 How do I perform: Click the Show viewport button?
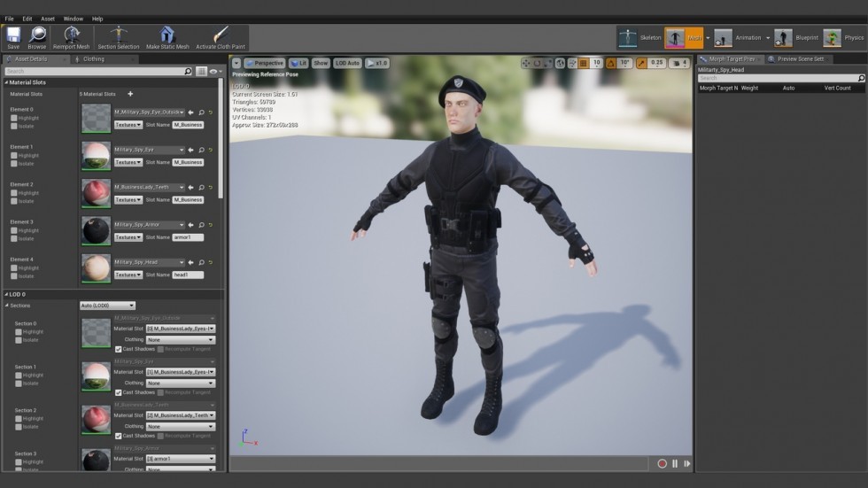(x=321, y=63)
